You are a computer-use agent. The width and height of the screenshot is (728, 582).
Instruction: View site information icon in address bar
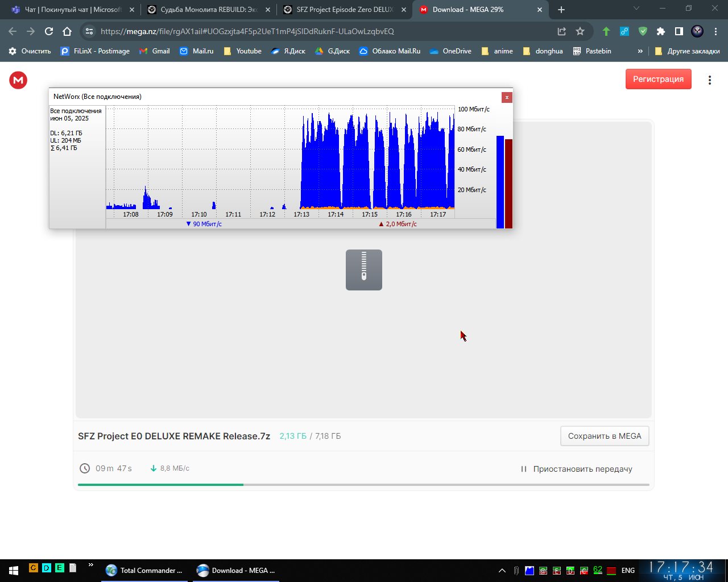tap(88, 31)
